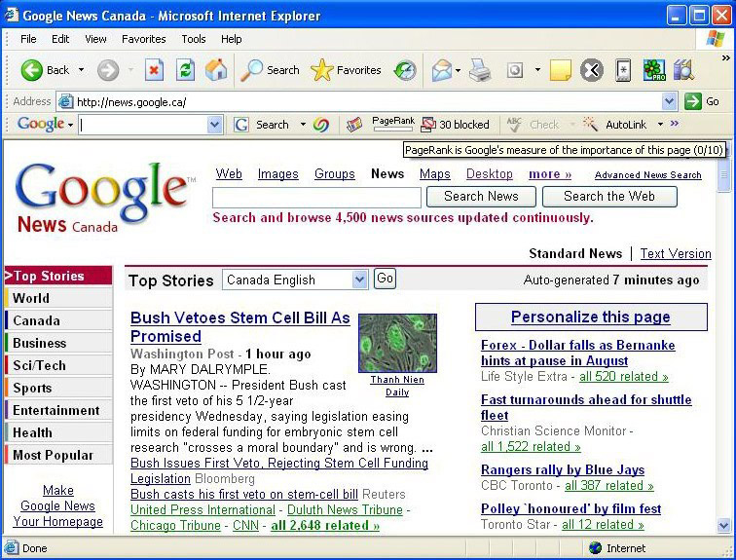
Task: Click the Go button beside edition selector
Action: pyautogui.click(x=385, y=279)
